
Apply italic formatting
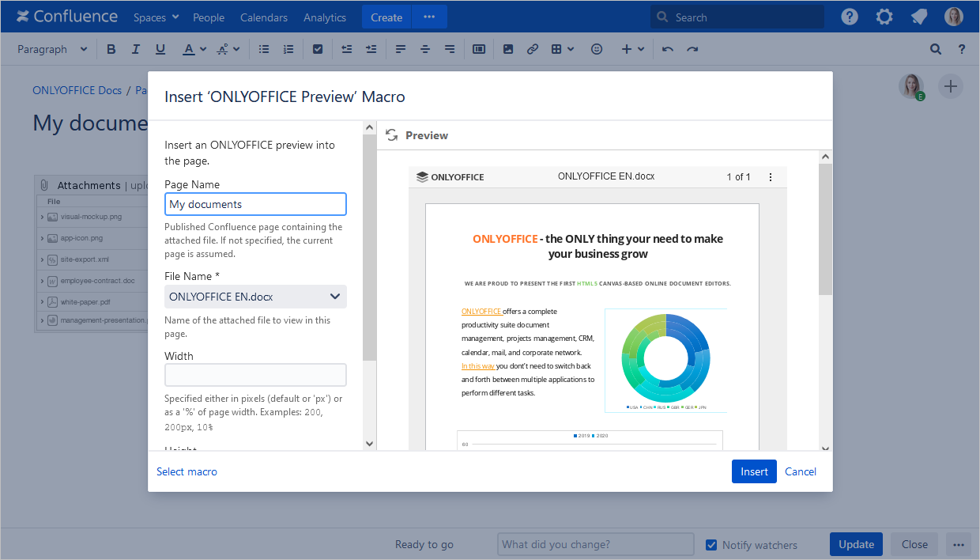point(135,48)
